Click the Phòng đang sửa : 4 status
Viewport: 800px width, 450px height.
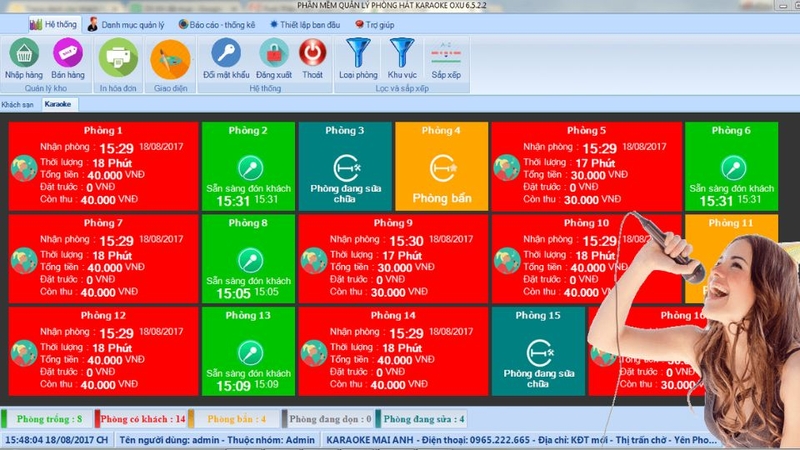tap(424, 419)
